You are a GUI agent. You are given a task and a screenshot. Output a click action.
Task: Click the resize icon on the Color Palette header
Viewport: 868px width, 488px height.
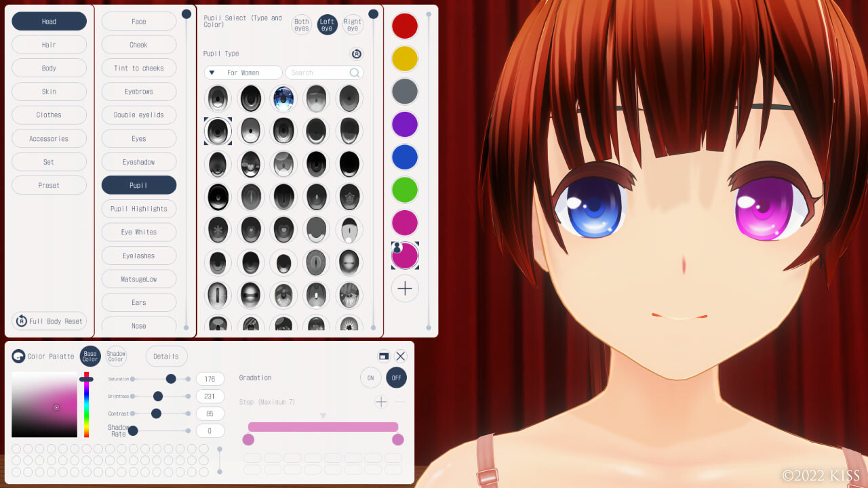[x=383, y=355]
